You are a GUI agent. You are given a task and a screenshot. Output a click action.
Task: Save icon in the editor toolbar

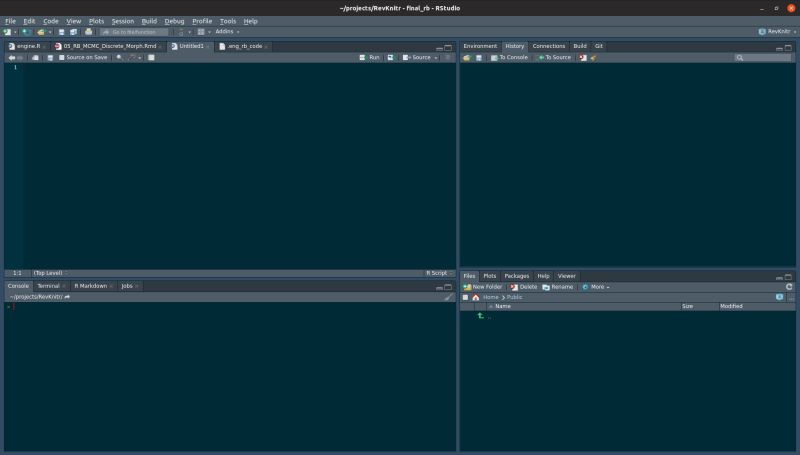[50, 58]
